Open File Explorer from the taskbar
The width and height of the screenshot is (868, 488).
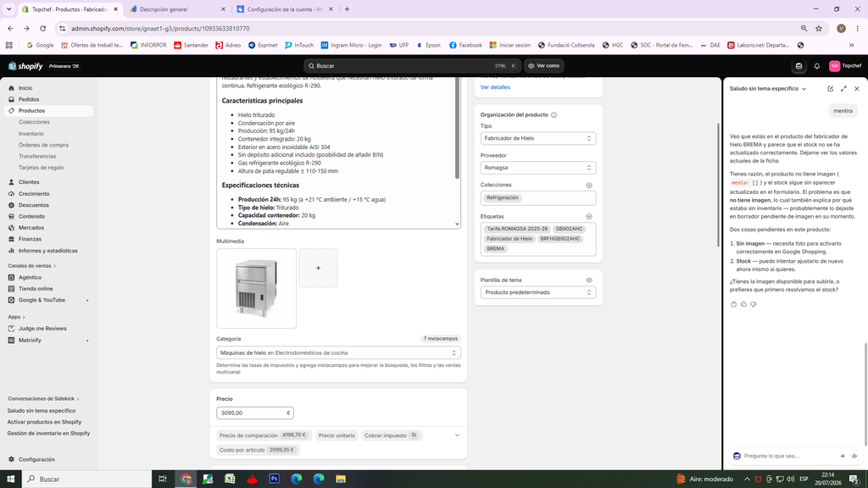click(x=341, y=480)
